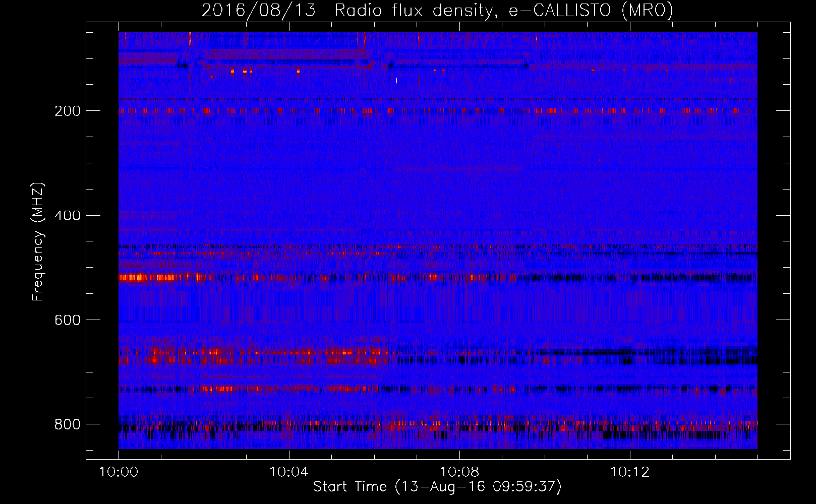
Task: Click the 600 frequency tick label
Action: click(68, 320)
